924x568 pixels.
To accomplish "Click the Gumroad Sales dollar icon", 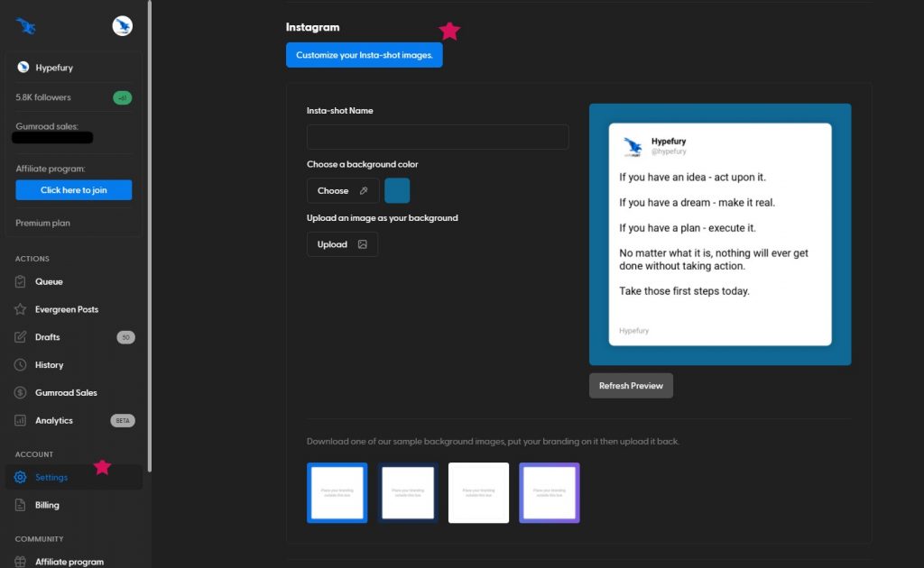I will tap(21, 393).
